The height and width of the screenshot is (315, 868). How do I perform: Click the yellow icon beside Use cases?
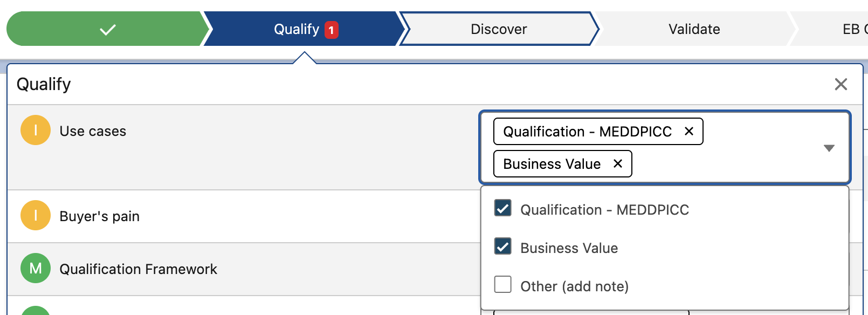(36, 131)
